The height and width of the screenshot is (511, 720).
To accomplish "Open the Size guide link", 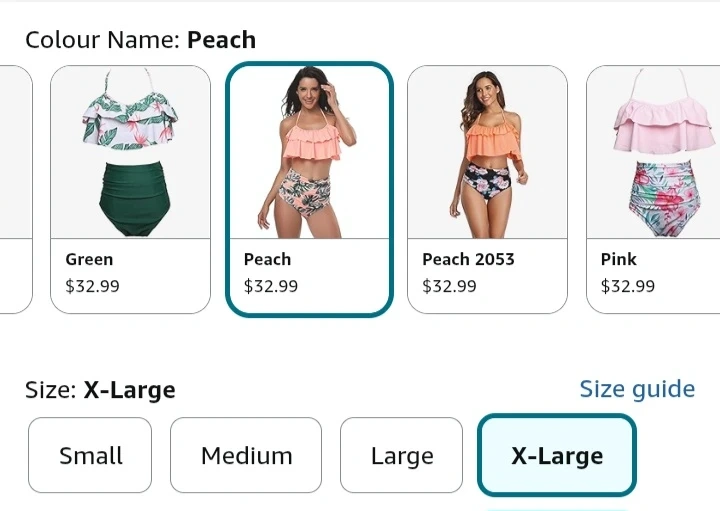I will (637, 389).
